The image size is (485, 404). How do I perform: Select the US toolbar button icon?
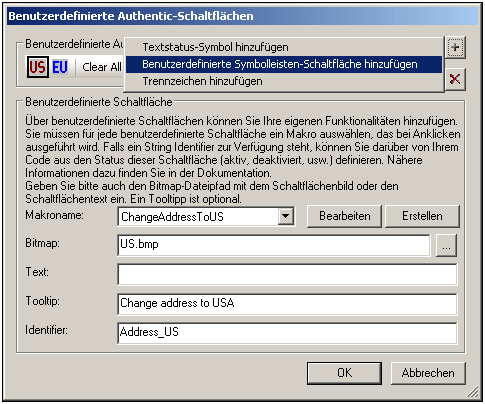(x=38, y=67)
